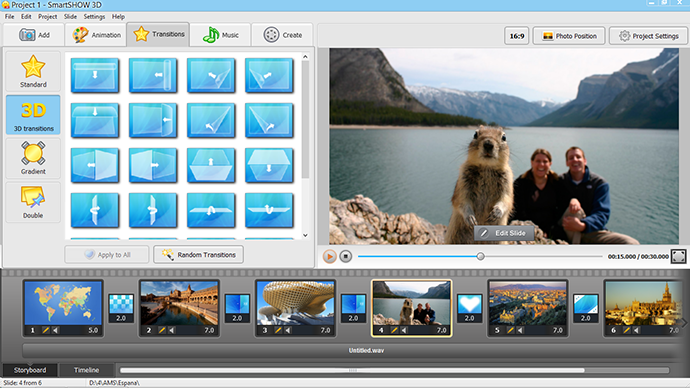
Task: Choose the box fold-down transition in second row
Action: click(x=95, y=120)
